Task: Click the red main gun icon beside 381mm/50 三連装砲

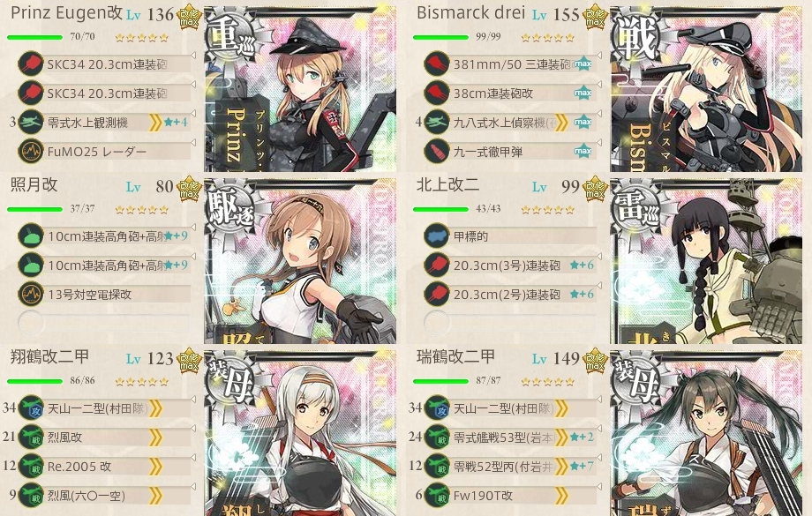Action: [x=437, y=64]
